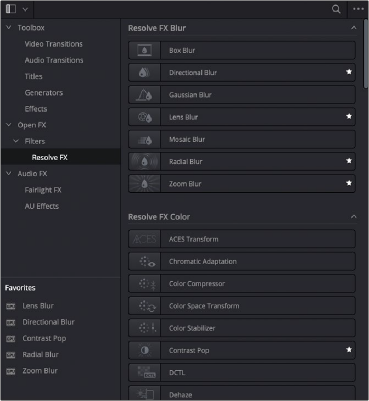Toggle the Radial Blur favorite star
The width and height of the screenshot is (369, 401).
349,161
